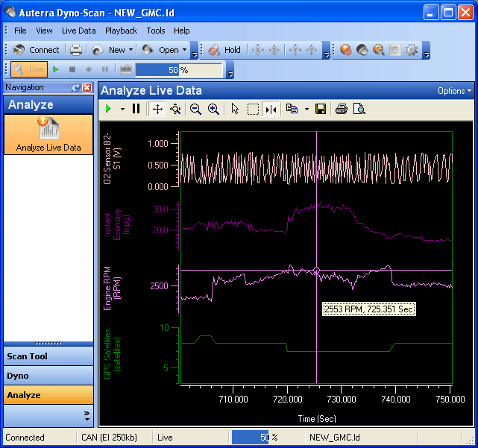Viewport: 478px width, 448px height.
Task: Open the Dyno navigation section
Action: click(x=48, y=376)
